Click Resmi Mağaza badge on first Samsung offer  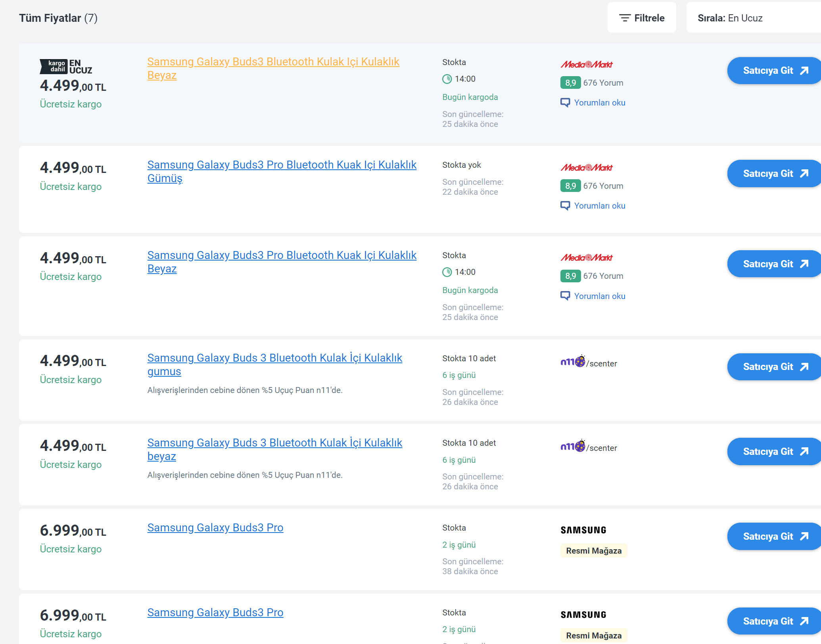(x=593, y=551)
